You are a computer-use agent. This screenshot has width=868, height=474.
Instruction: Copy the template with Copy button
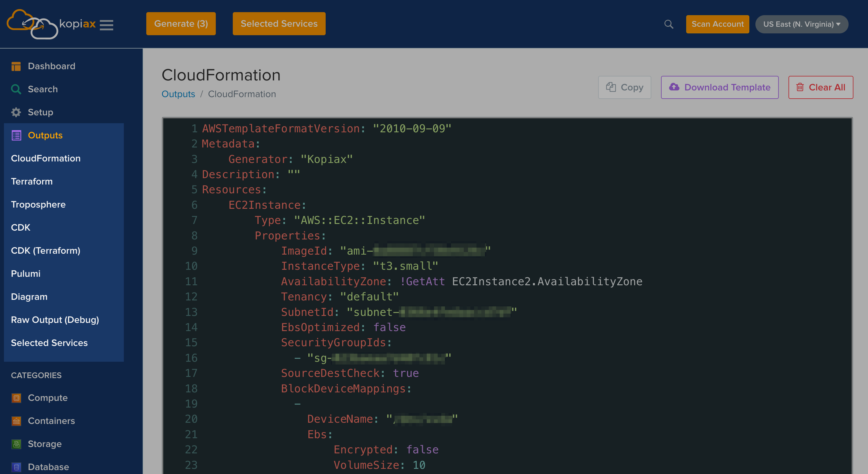(624, 87)
